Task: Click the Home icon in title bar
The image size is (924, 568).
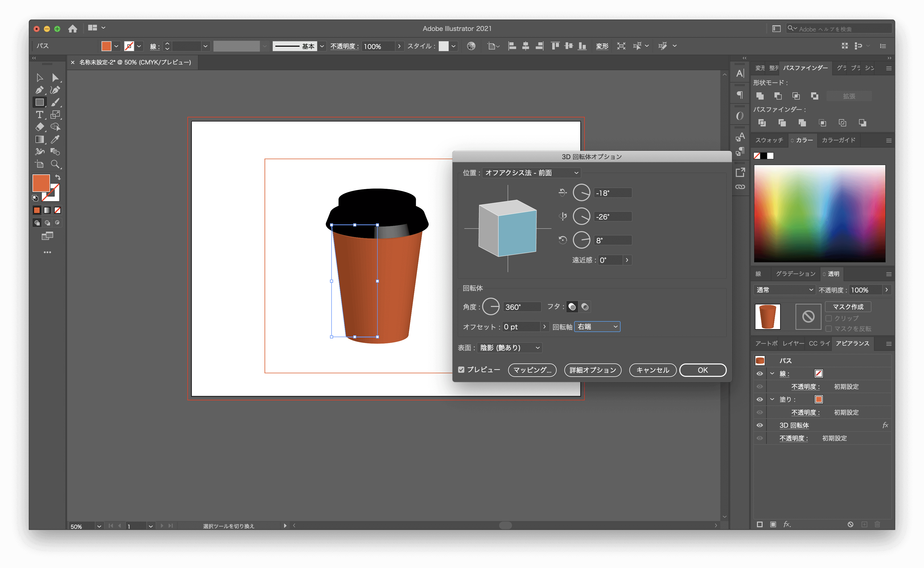Action: click(72, 29)
